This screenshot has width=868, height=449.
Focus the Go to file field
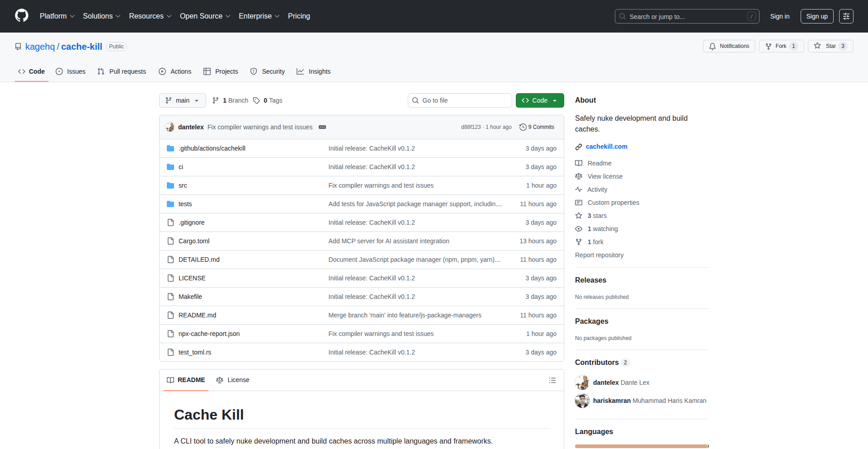tap(460, 100)
